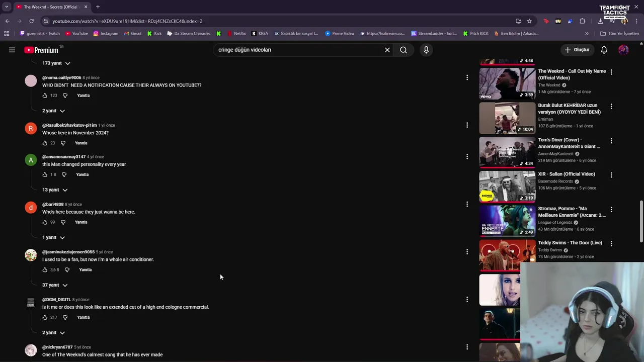Dislike the comment by @noma.caitlyn9006
Image resolution: width=644 pixels, height=362 pixels.
[x=65, y=96]
